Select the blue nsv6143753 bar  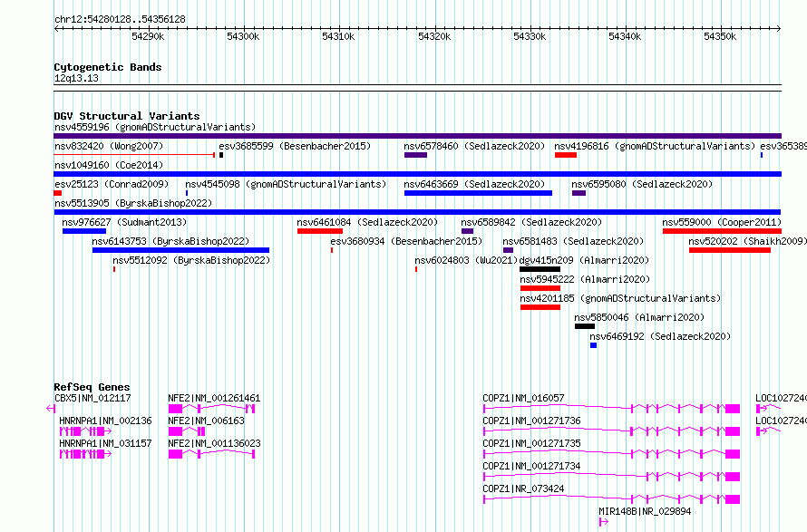pyautogui.click(x=180, y=250)
